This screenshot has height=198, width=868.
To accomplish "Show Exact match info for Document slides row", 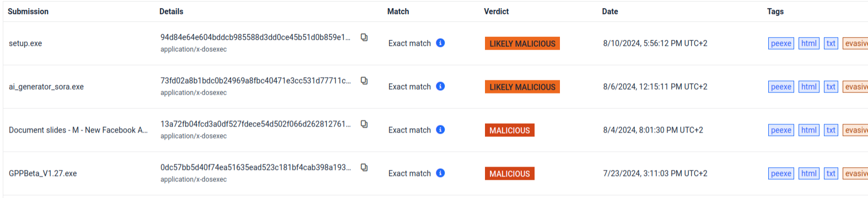I will [440, 130].
